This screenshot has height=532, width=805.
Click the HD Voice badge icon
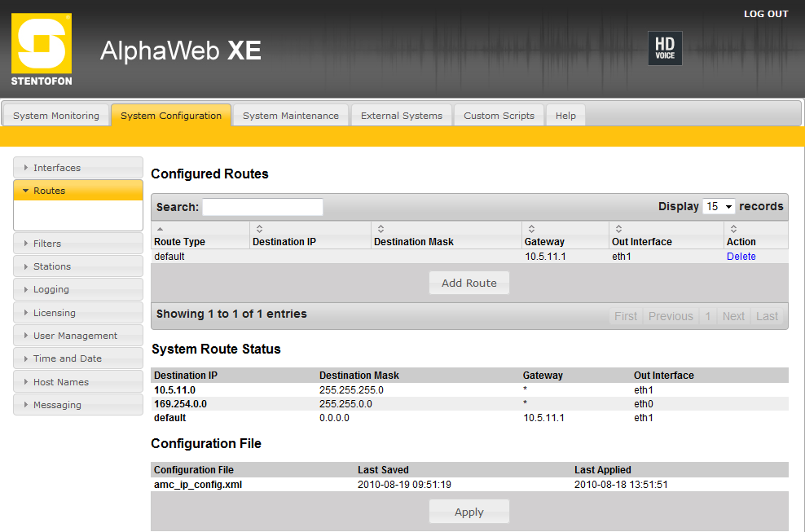pyautogui.click(x=664, y=49)
